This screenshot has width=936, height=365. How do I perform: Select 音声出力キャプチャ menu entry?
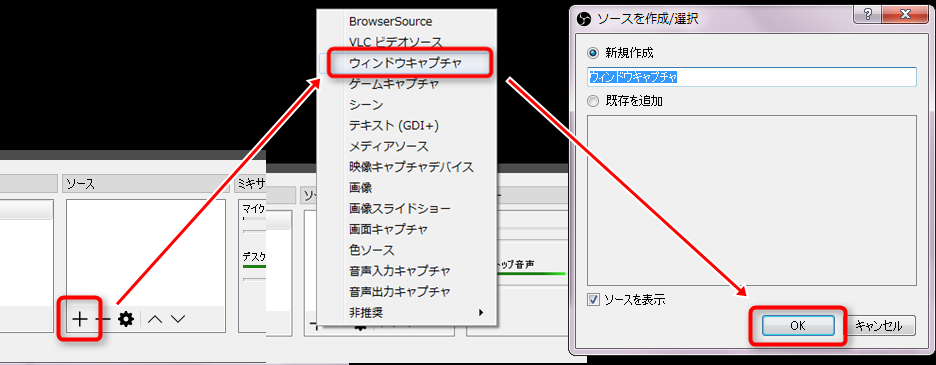click(406, 292)
